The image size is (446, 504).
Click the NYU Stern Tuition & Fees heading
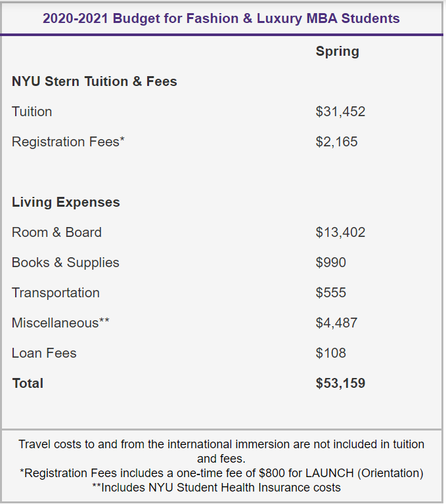[95, 81]
